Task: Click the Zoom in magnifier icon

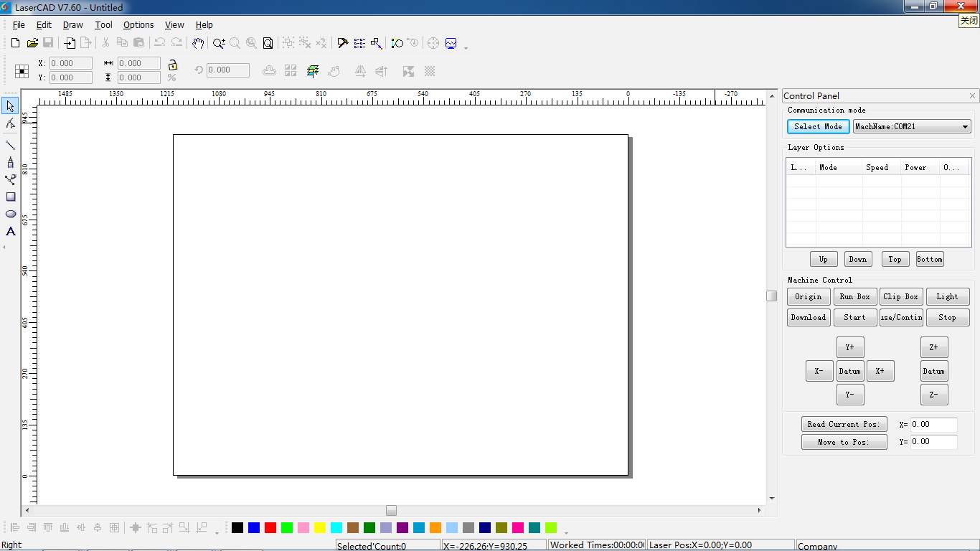Action: [x=219, y=43]
